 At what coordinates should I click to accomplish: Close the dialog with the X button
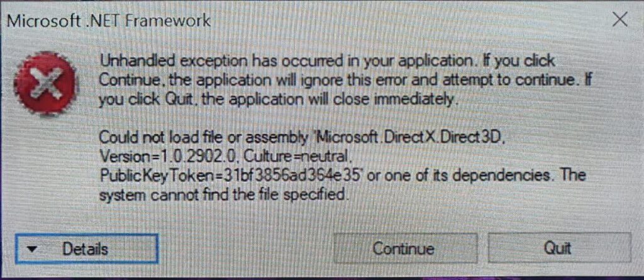619,19
